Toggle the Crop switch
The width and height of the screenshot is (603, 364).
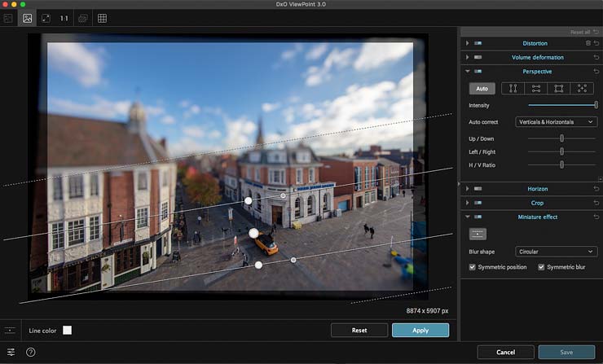478,203
